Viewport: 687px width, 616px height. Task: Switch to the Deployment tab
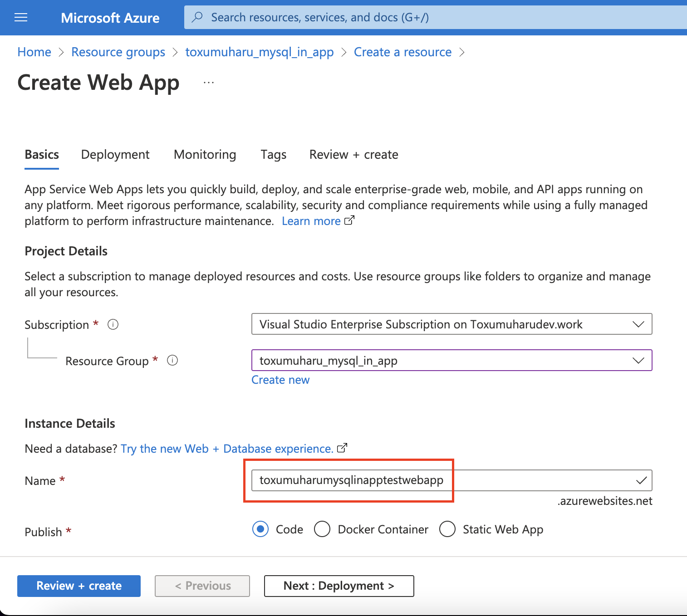point(115,154)
